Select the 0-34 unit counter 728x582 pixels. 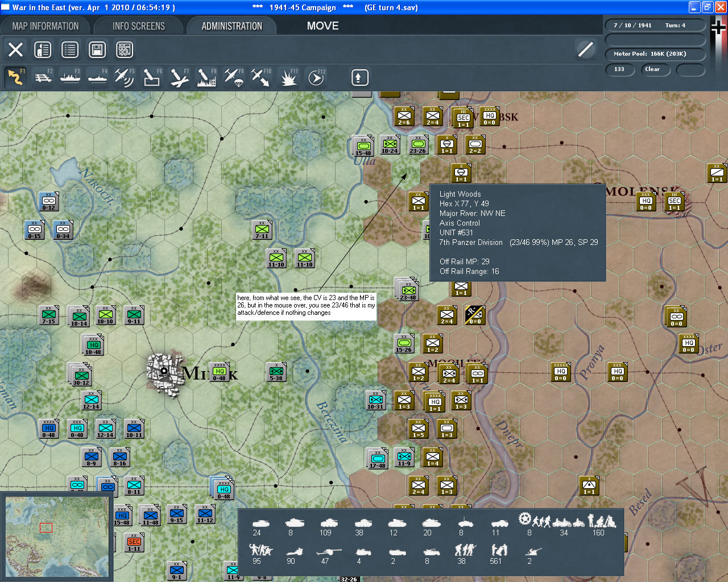pyautogui.click(x=63, y=230)
